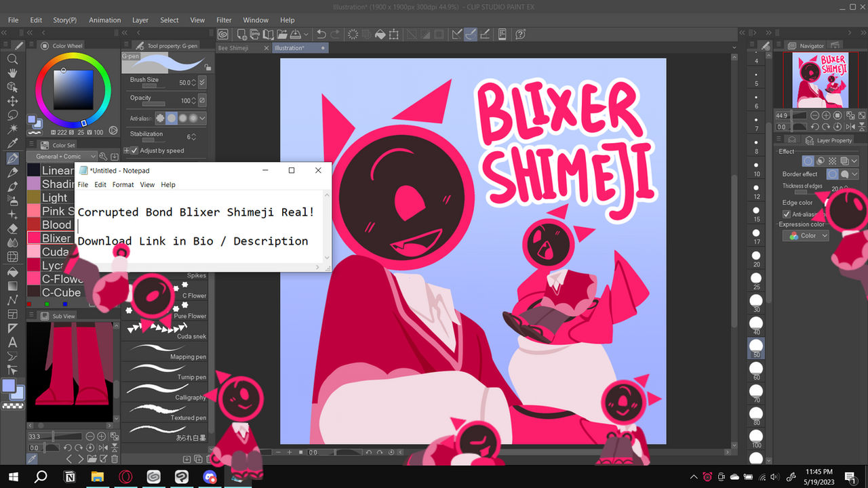This screenshot has width=868, height=488.
Task: Select the Hand move tool
Action: coord(12,73)
